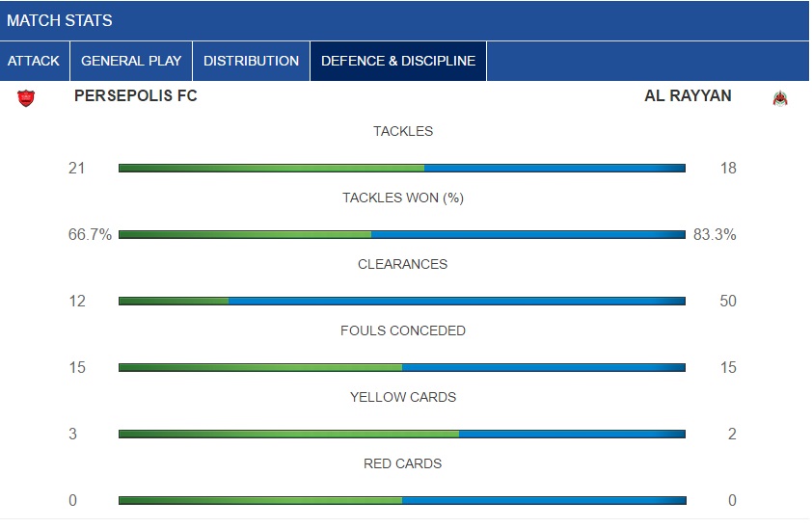Click Persepolis's 66.7% tackles won value
Screen dimensions: 812x528
[90, 235]
